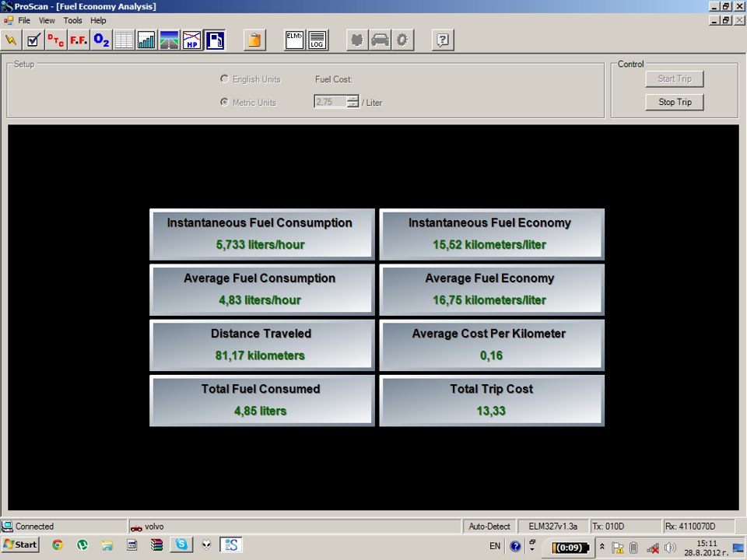Image resolution: width=747 pixels, height=560 pixels.
Task: Decrease fuel cost with spinner down arrow
Action: coord(353,105)
